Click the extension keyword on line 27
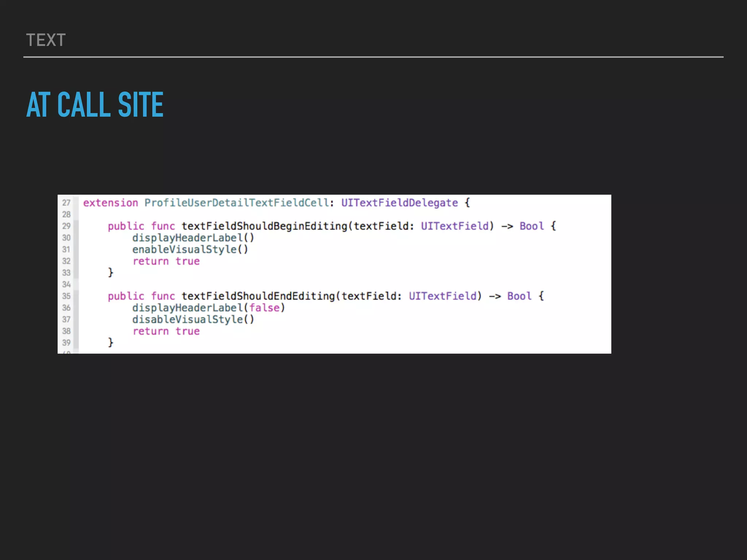The width and height of the screenshot is (747, 560). click(x=111, y=203)
